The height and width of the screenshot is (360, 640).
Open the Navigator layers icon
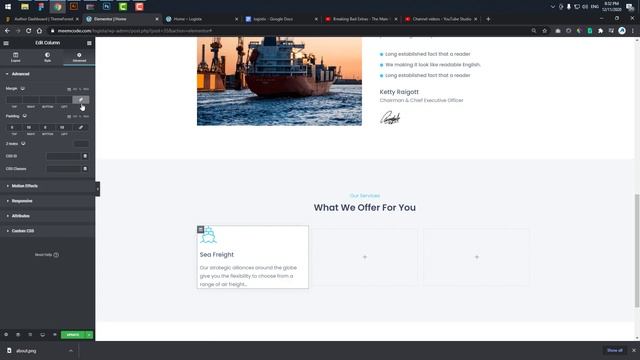click(18, 335)
